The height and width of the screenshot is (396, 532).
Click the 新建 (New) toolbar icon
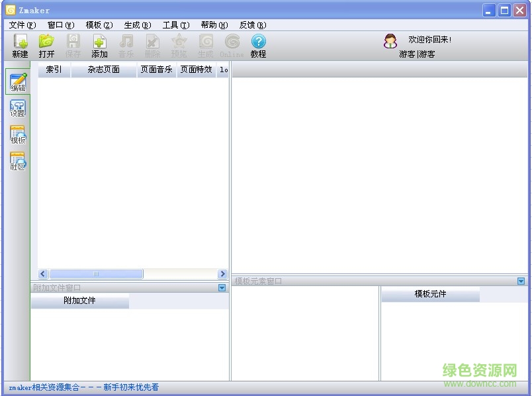click(x=19, y=45)
